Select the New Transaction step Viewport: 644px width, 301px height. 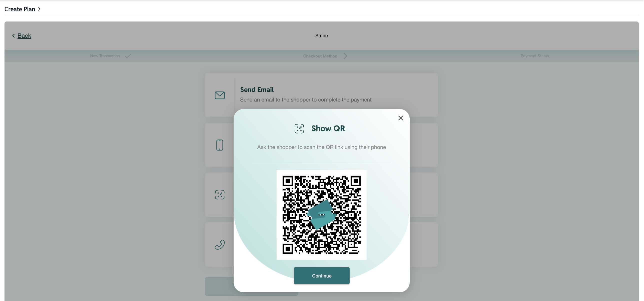coord(105,56)
